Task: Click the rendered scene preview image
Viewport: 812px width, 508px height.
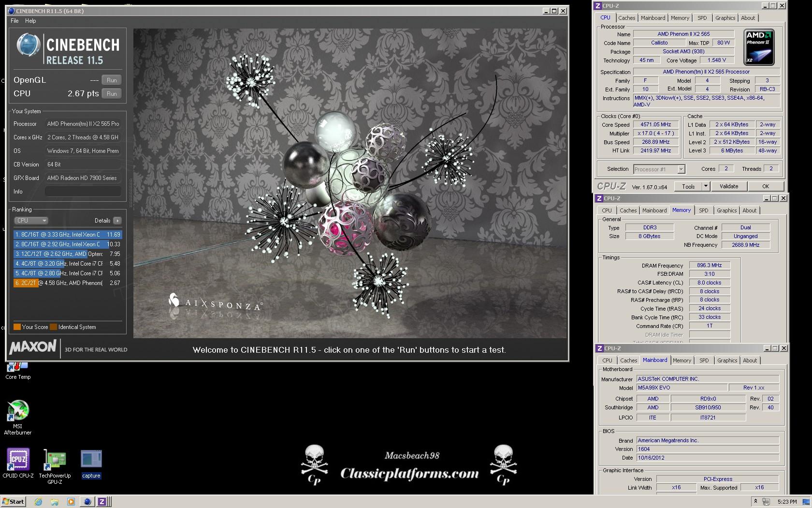Action: pos(350,183)
